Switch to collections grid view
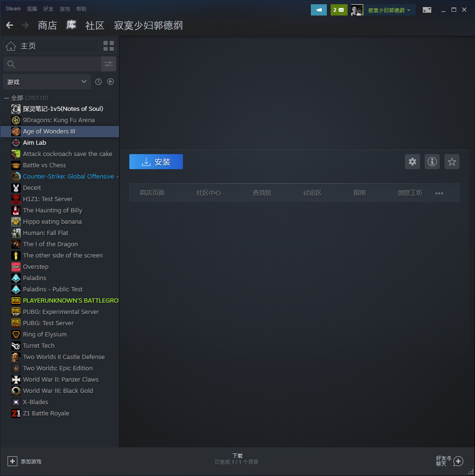This screenshot has height=476, width=475. [x=109, y=46]
